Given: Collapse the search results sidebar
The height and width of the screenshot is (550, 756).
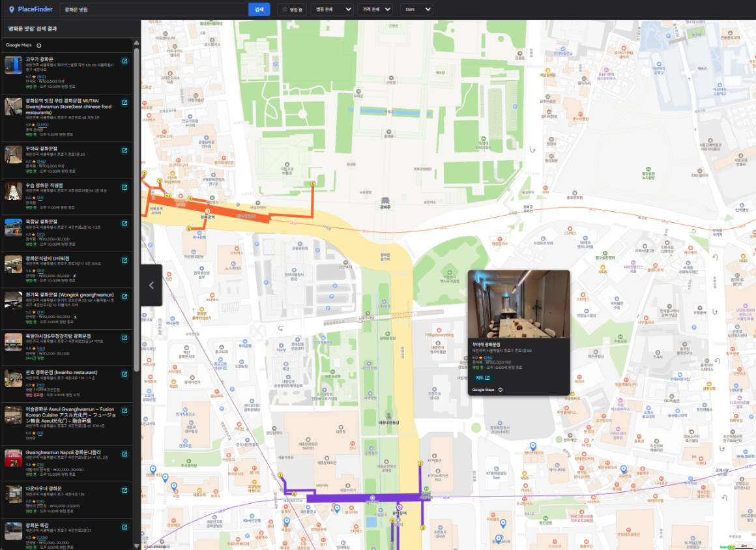Looking at the screenshot, I should pos(151,285).
